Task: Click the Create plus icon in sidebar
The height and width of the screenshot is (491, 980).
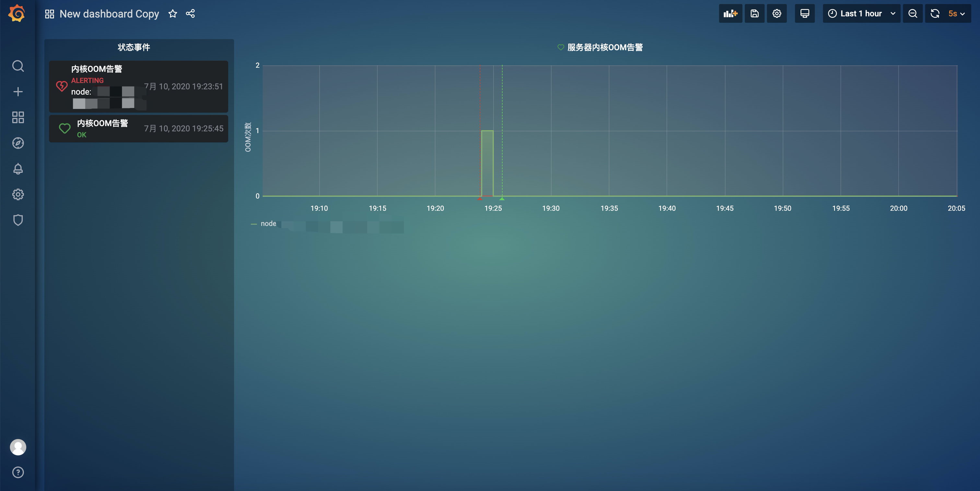Action: 18,92
